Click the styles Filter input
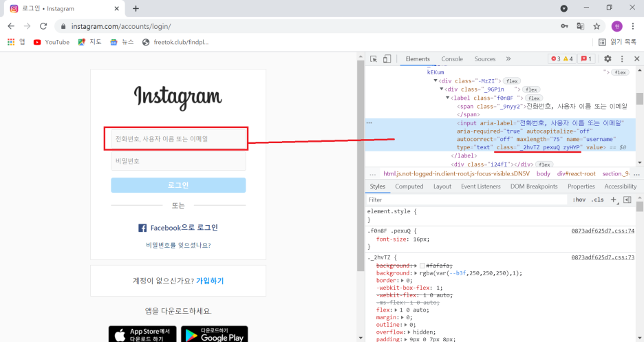The height and width of the screenshot is (342, 644). (466, 200)
